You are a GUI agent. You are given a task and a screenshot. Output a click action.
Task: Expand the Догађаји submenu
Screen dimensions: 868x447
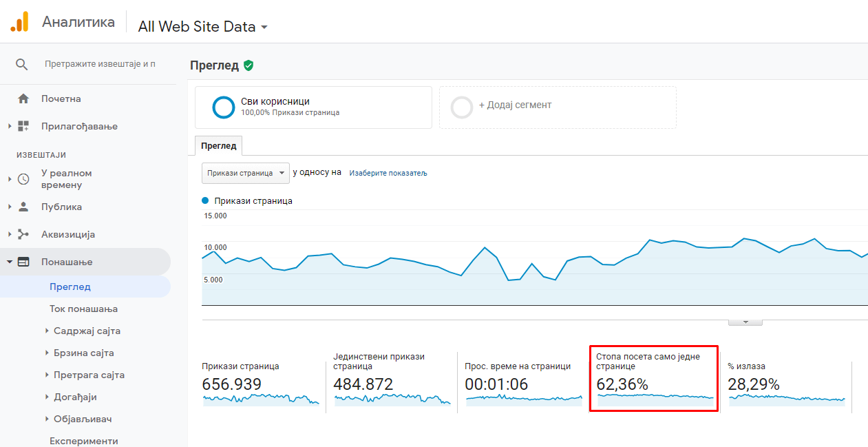coord(73,397)
